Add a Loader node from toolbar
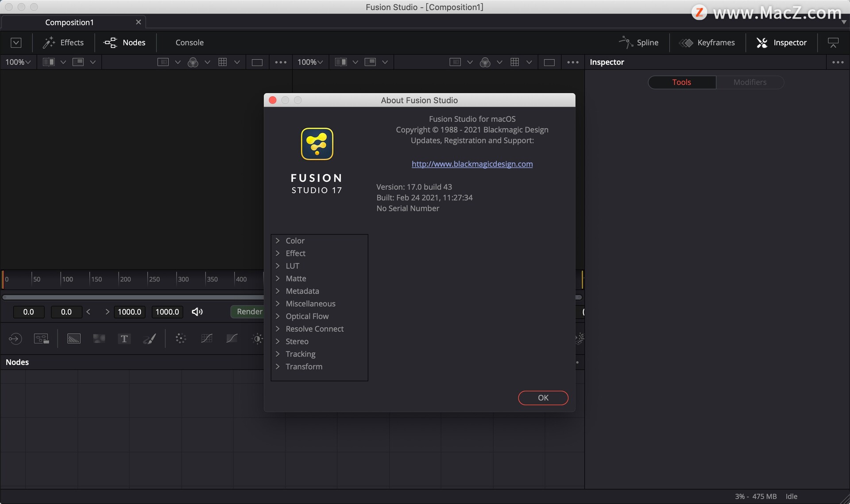The image size is (850, 504). [15, 339]
